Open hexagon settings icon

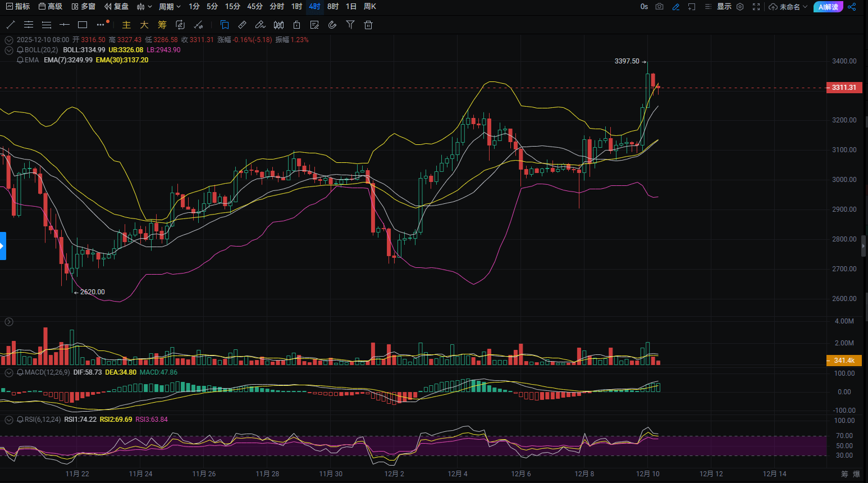[x=740, y=7]
